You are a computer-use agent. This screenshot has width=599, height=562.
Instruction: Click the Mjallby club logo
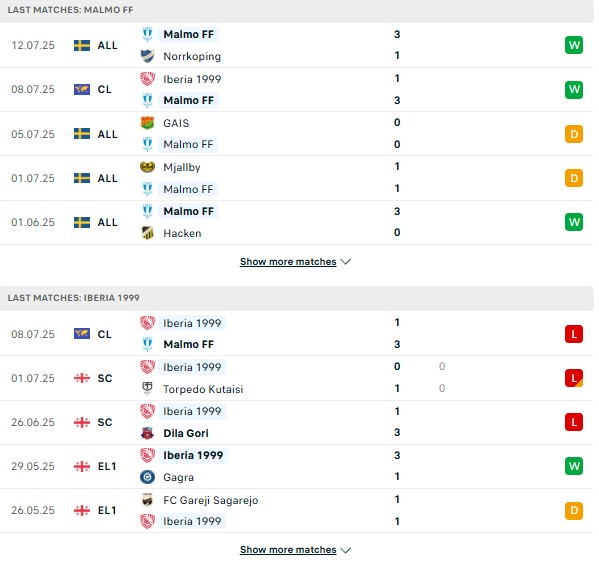(x=147, y=167)
